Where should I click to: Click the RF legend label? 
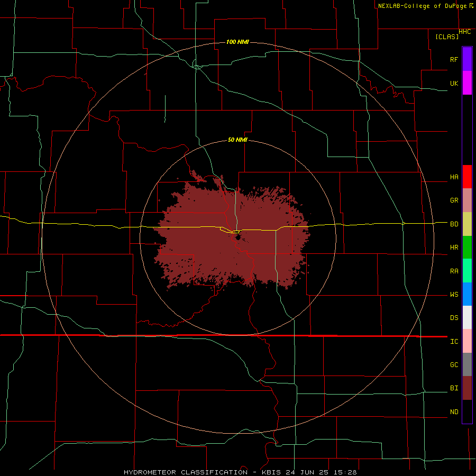[x=454, y=59]
